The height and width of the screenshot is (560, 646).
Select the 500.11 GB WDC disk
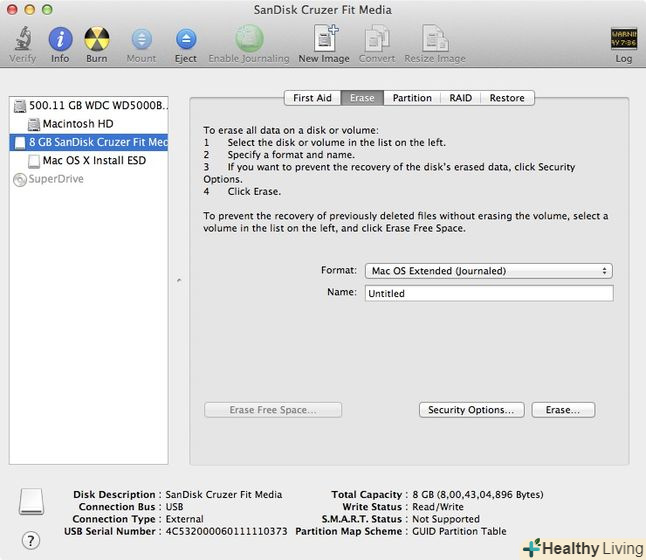point(89,105)
